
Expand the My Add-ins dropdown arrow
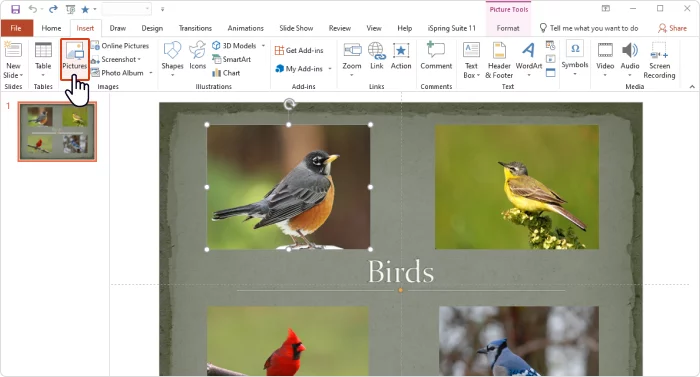(x=330, y=69)
